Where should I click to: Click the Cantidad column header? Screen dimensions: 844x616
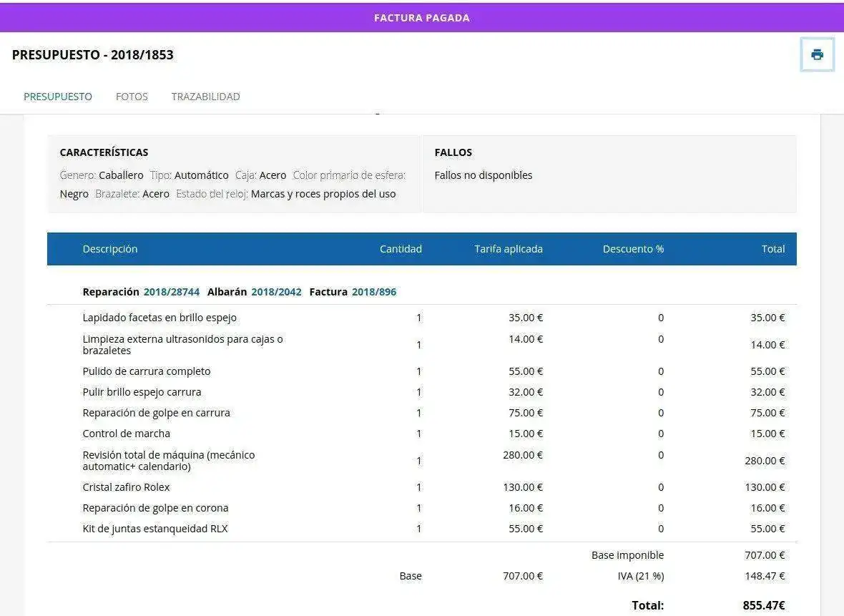401,249
